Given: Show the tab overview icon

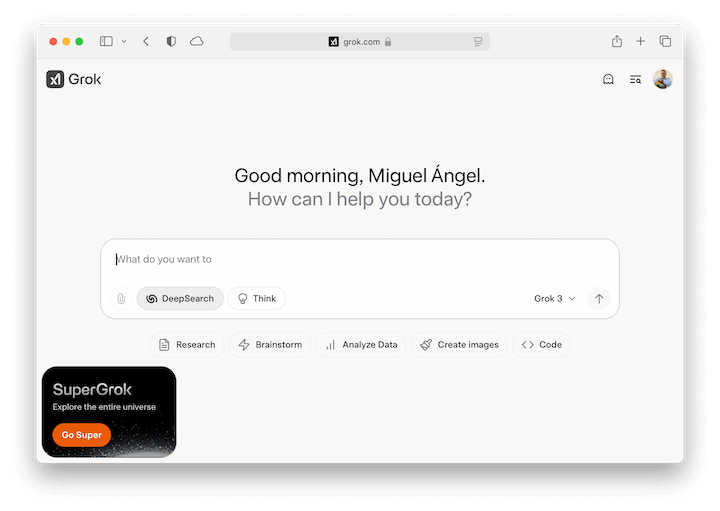Looking at the screenshot, I should [665, 41].
